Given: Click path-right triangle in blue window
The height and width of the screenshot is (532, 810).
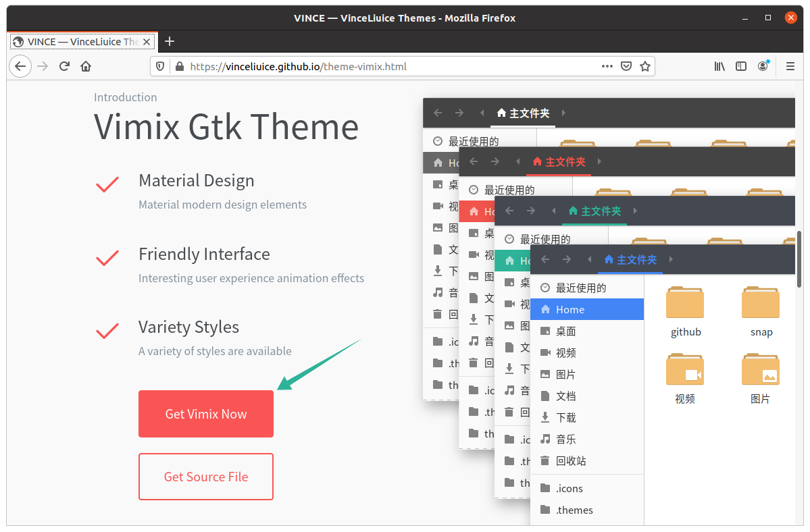Looking at the screenshot, I should click(671, 259).
